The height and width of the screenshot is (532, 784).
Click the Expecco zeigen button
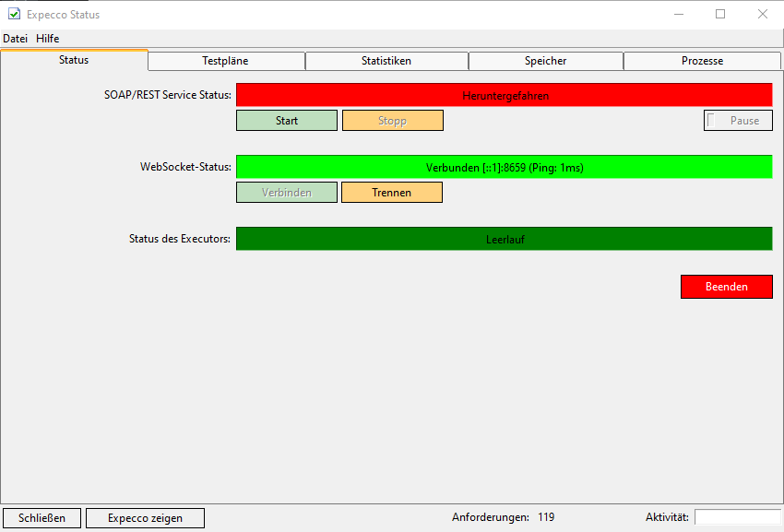pyautogui.click(x=145, y=518)
